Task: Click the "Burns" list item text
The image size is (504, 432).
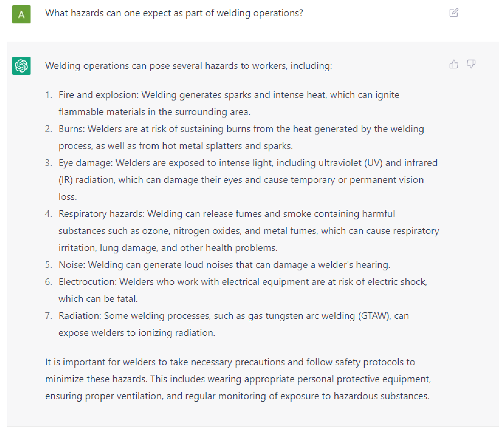Action: pos(241,137)
